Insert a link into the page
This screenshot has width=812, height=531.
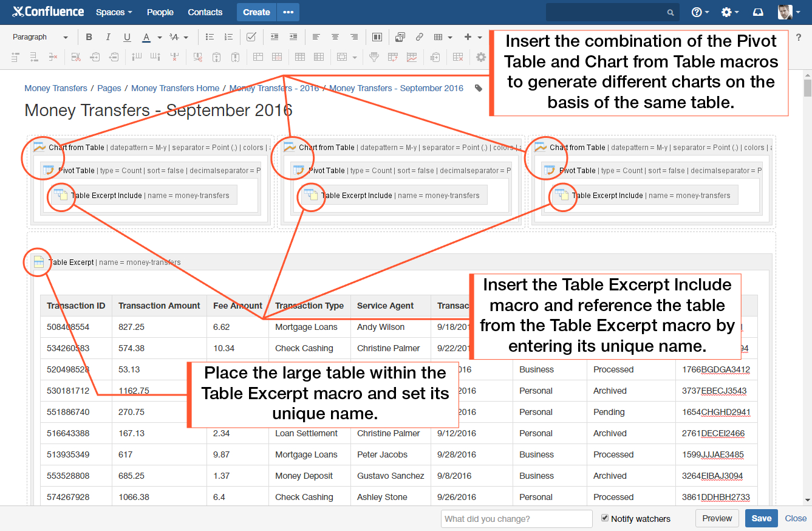420,36
